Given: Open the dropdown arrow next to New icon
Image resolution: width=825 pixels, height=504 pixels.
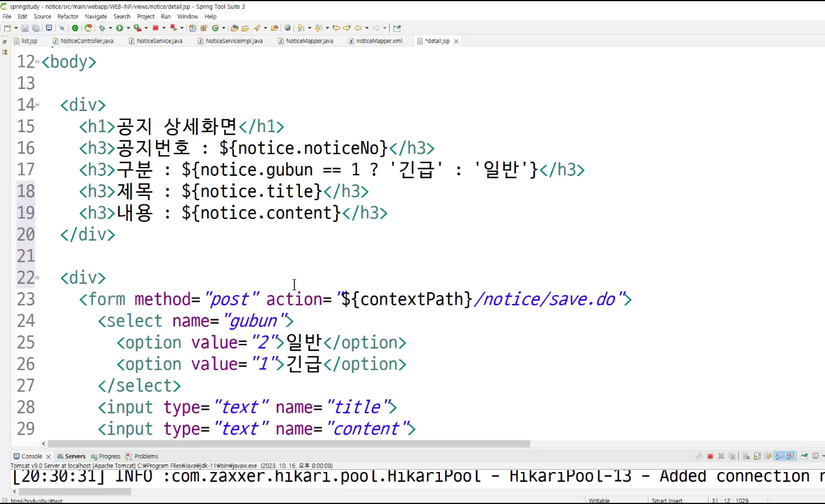Looking at the screenshot, I should [16, 28].
